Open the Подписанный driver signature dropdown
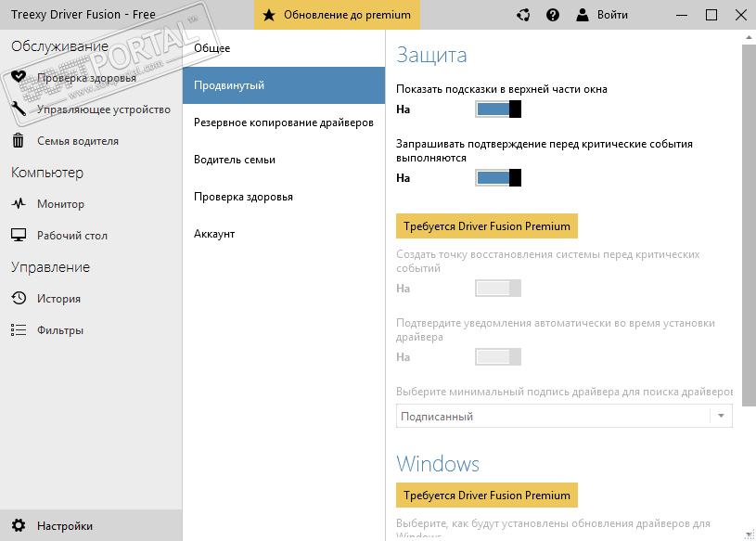The image size is (756, 541). click(x=564, y=416)
